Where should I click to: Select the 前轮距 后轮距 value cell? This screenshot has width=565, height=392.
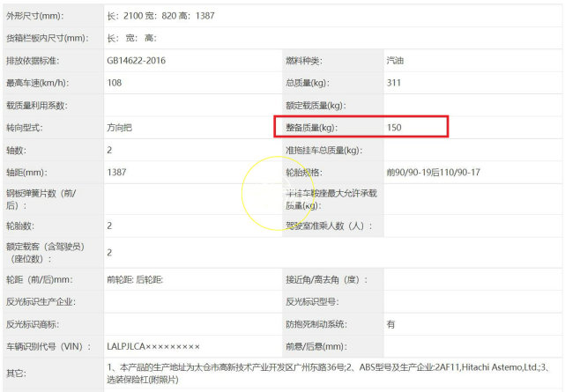pos(135,278)
